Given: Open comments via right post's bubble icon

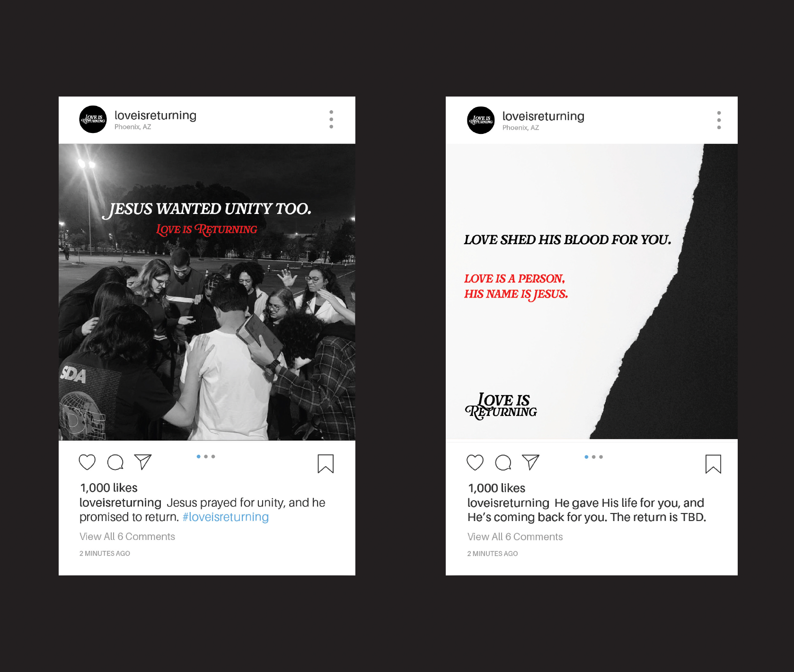Looking at the screenshot, I should point(503,462).
